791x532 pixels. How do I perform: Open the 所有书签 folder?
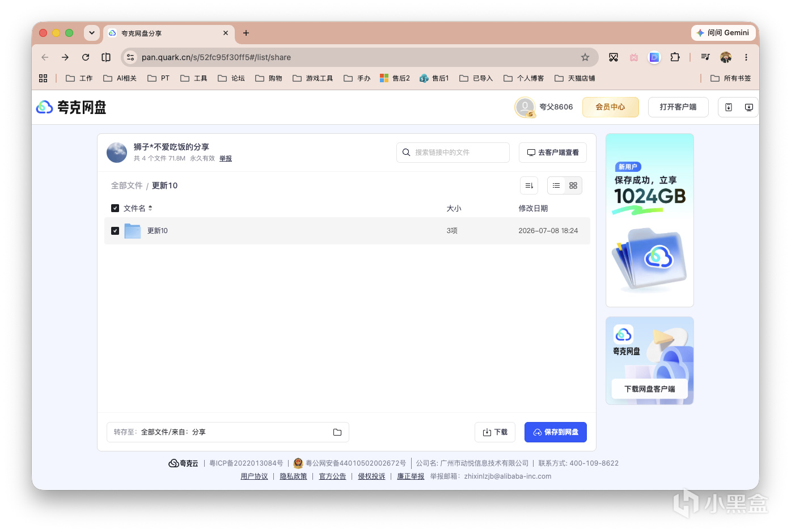click(x=731, y=78)
